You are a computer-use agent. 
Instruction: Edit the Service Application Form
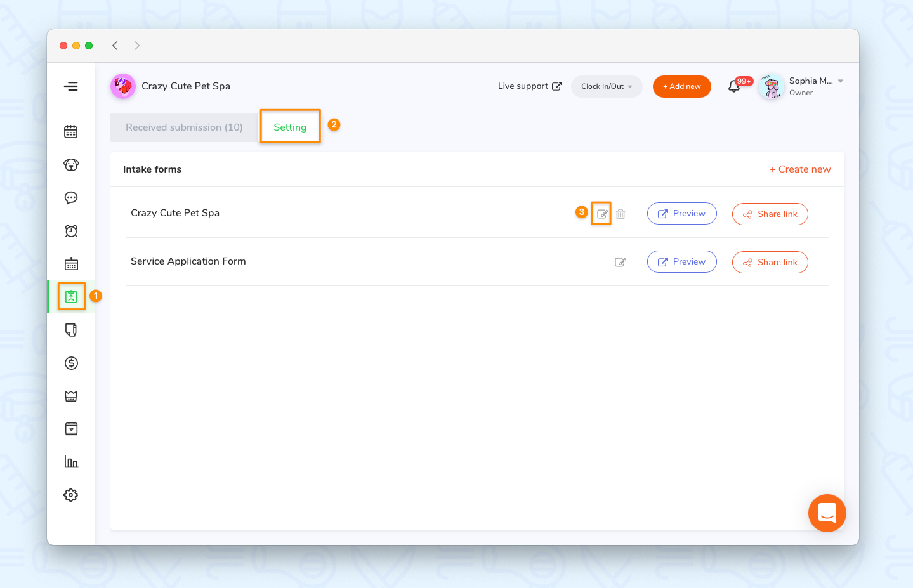(621, 262)
